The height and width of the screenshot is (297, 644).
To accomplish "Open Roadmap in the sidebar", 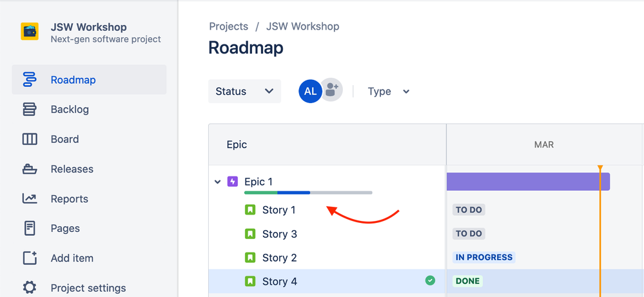I will point(89,80).
